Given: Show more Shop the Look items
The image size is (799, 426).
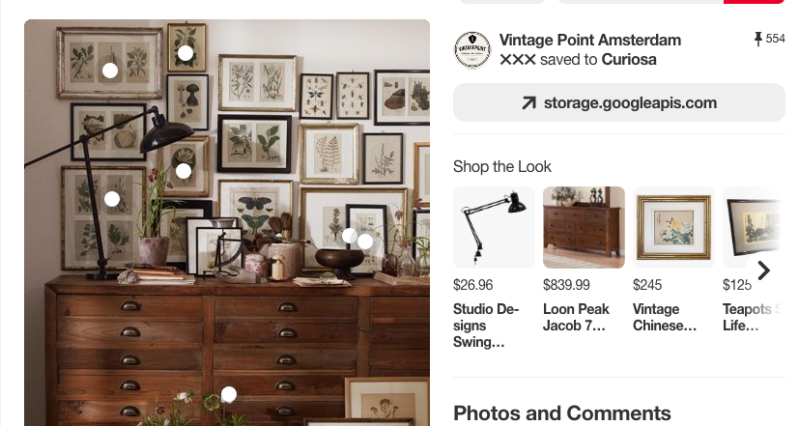Looking at the screenshot, I should (763, 271).
